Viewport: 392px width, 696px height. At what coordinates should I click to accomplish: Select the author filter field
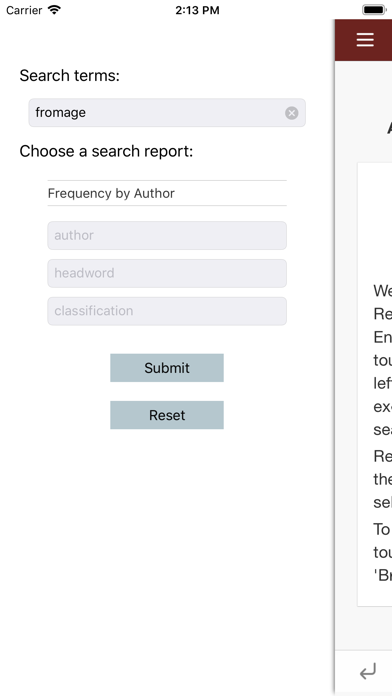[167, 235]
